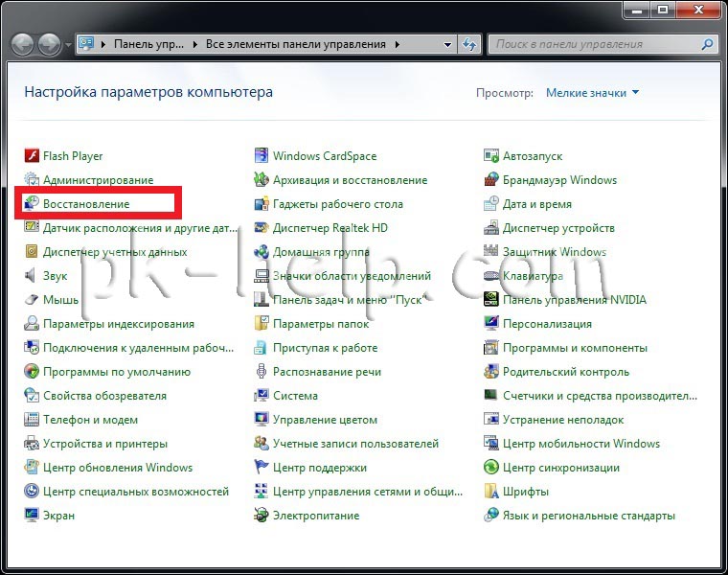Click the refresh button next to address bar
The image size is (728, 575).
coord(469,44)
